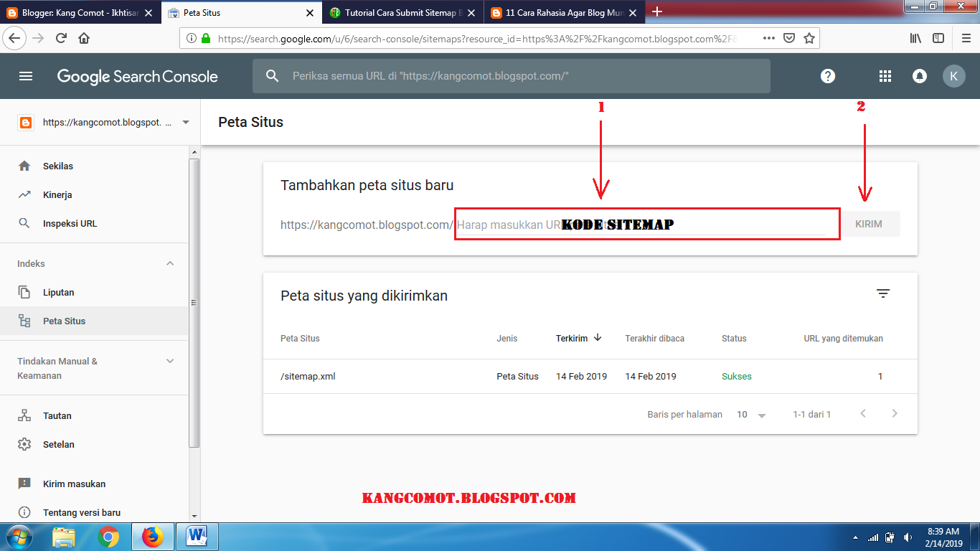Expand Tindakan Manual & Keamanan section
The width and height of the screenshot is (980, 551).
[170, 361]
